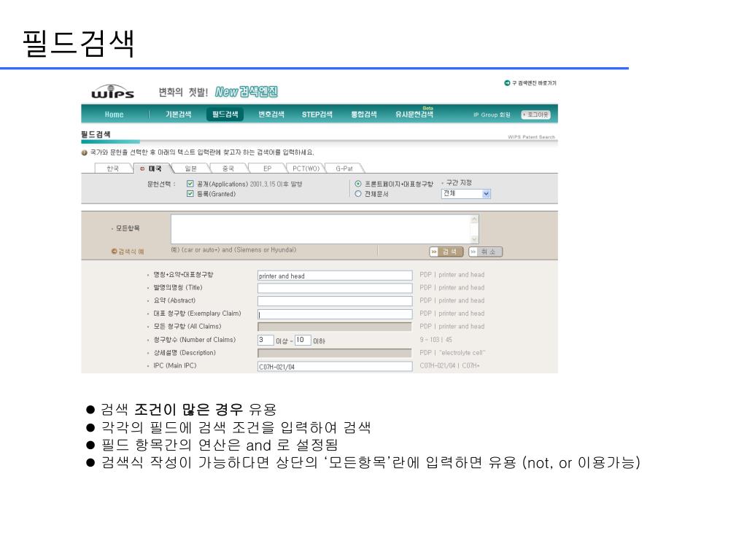Switch to the EP tab

(x=267, y=168)
